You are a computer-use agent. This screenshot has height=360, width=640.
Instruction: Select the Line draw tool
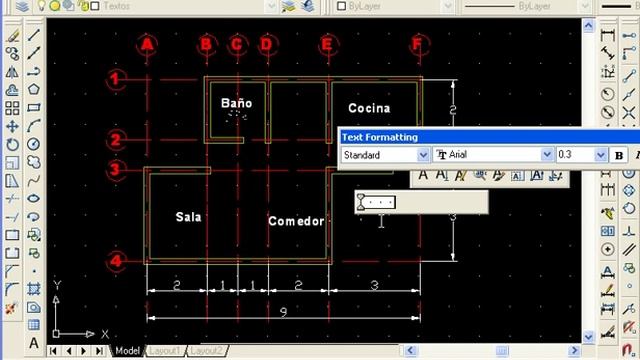34,35
